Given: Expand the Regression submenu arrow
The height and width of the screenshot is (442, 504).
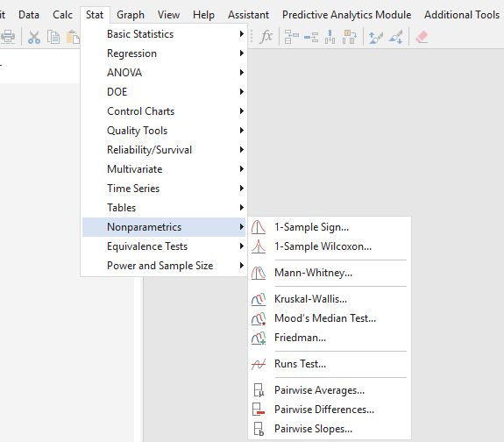Looking at the screenshot, I should coord(241,53).
